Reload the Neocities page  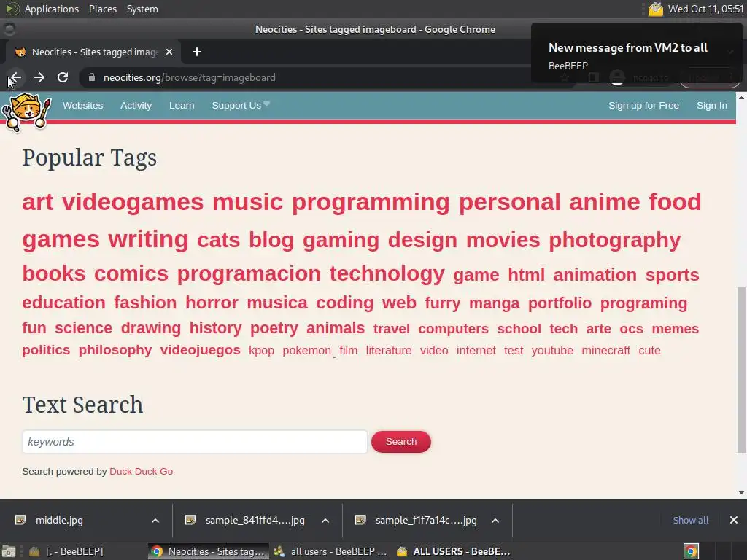pyautogui.click(x=63, y=77)
